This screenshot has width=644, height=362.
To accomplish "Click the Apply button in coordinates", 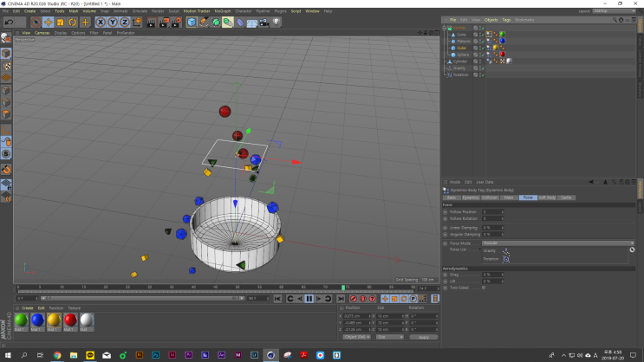I will [424, 337].
